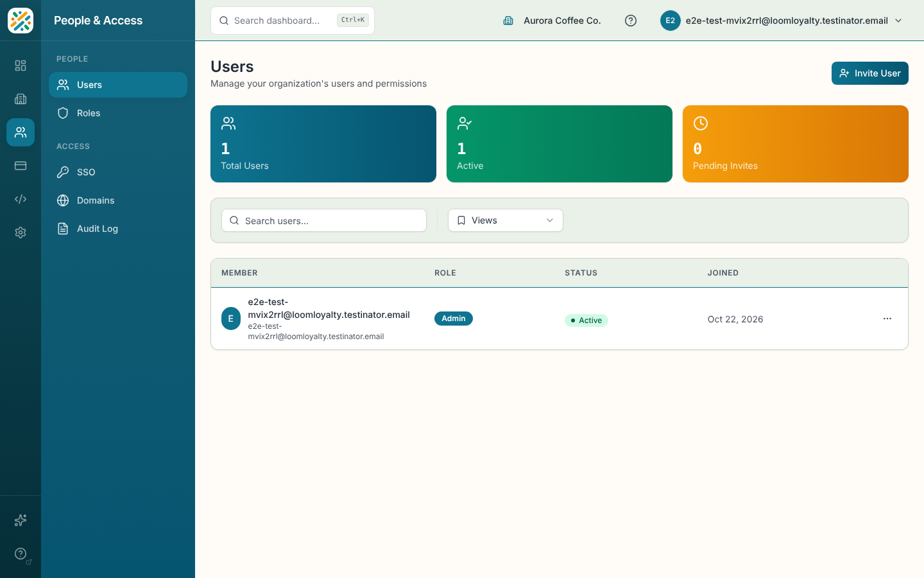The image size is (924, 578).
Task: Click the Oct 22, 2026 joined date
Action: [x=735, y=319]
